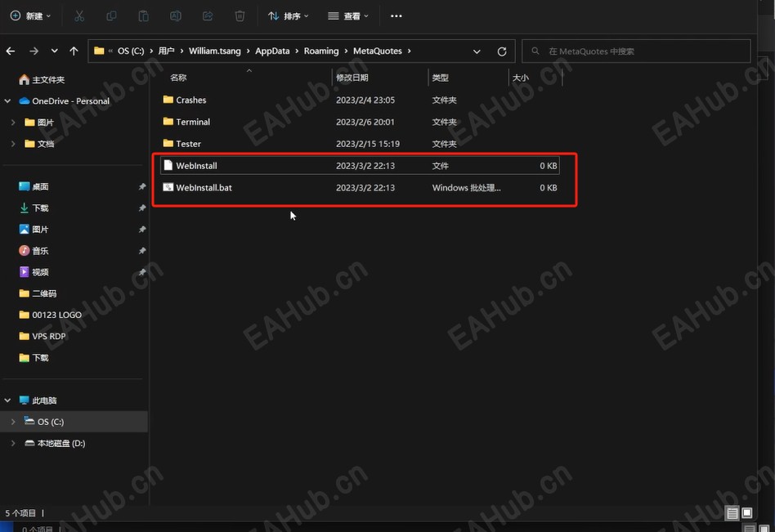Open 桌面 Desktop quick access
This screenshot has height=532, width=775.
click(x=34, y=186)
